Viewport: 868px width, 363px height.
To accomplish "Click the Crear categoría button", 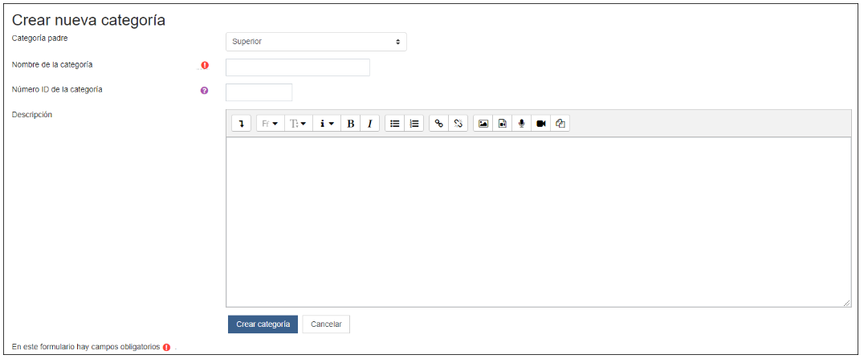I will point(263,324).
